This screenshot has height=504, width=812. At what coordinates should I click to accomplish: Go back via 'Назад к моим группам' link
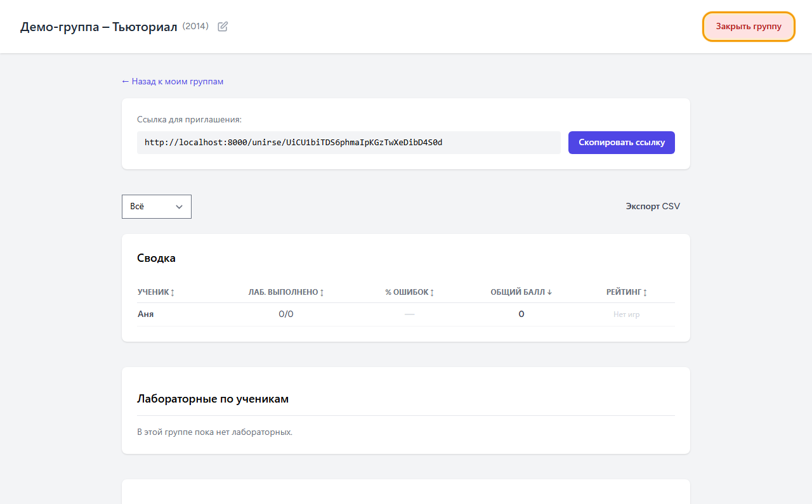coord(173,81)
